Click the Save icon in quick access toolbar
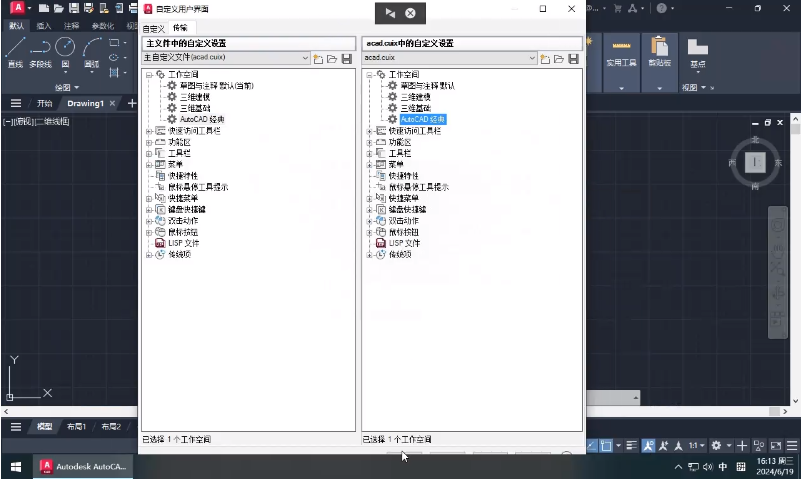801x479 pixels. [x=74, y=8]
